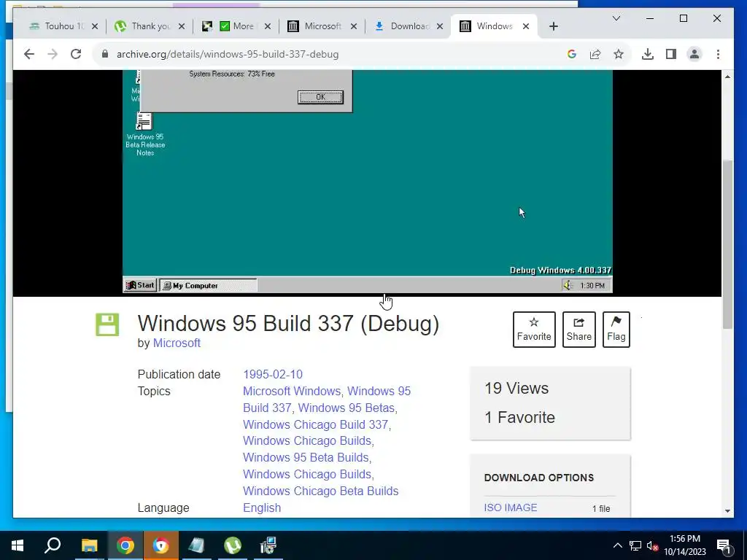Click scrollbar down arrow
The height and width of the screenshot is (560, 747).
(x=727, y=510)
